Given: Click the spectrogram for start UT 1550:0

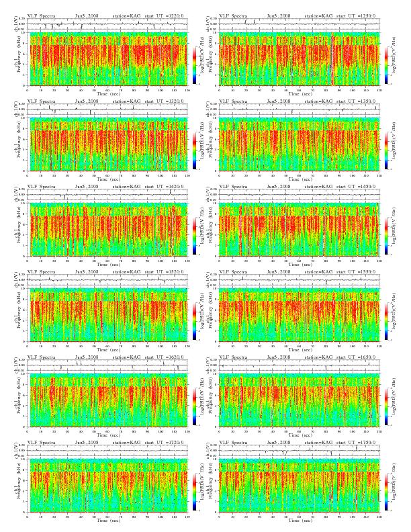Looking at the screenshot, I should click(299, 315).
